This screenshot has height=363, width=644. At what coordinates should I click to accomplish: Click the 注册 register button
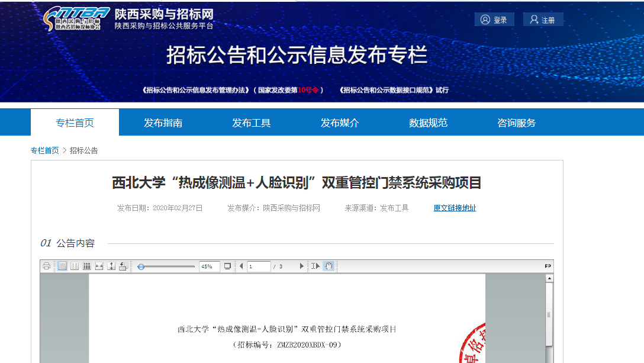click(543, 20)
